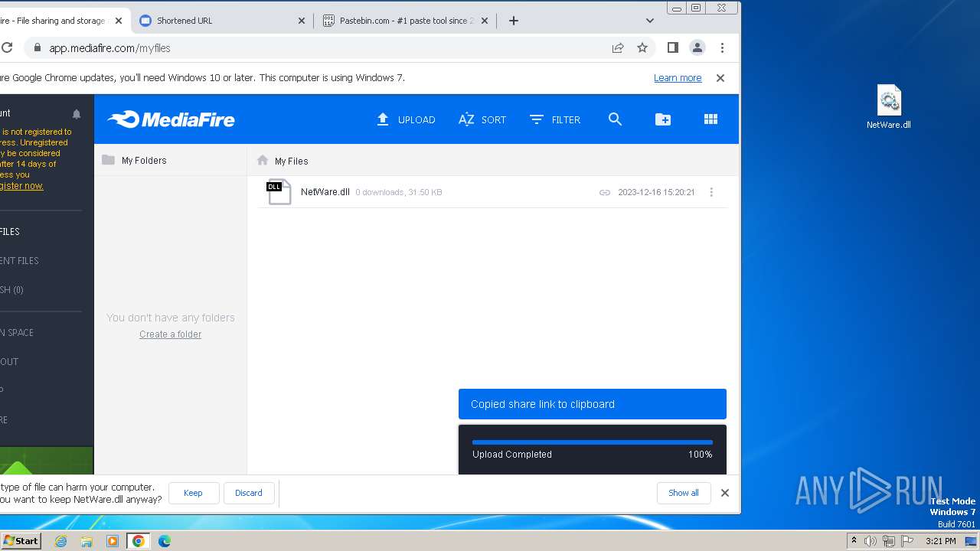The height and width of the screenshot is (551, 980).
Task: Open the Upload menu in MediaFire
Action: (x=406, y=119)
